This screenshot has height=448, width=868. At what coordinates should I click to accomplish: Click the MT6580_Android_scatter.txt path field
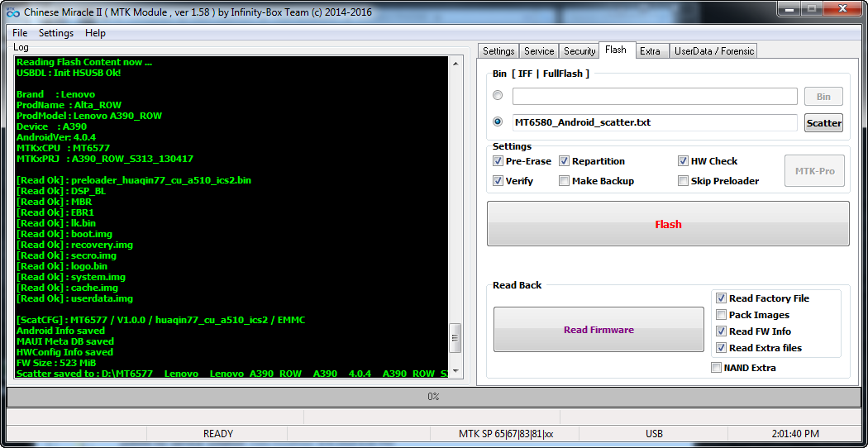pyautogui.click(x=655, y=122)
